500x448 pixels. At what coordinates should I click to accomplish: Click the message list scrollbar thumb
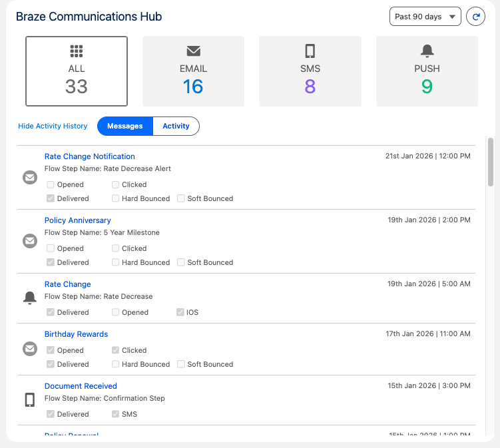coord(491,162)
